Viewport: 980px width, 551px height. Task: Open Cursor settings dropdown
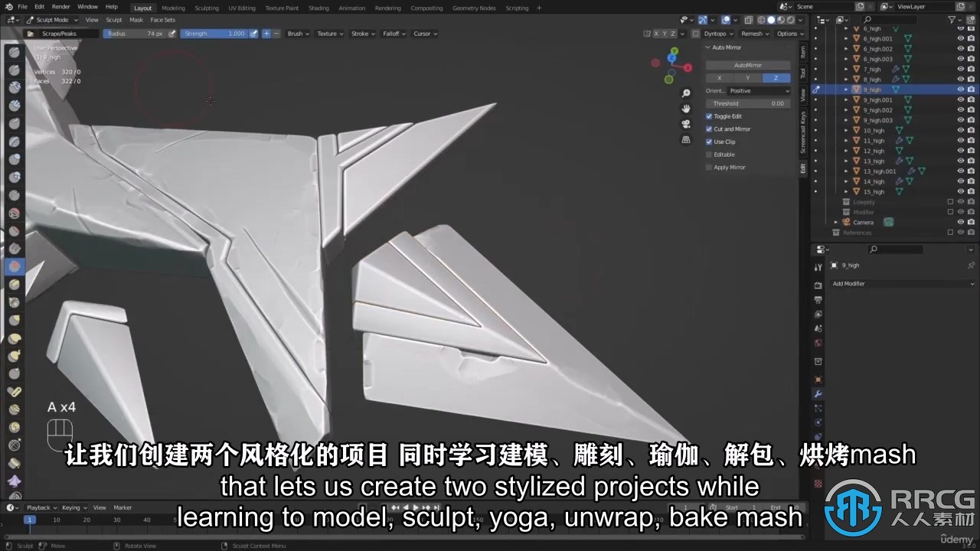[x=425, y=34]
